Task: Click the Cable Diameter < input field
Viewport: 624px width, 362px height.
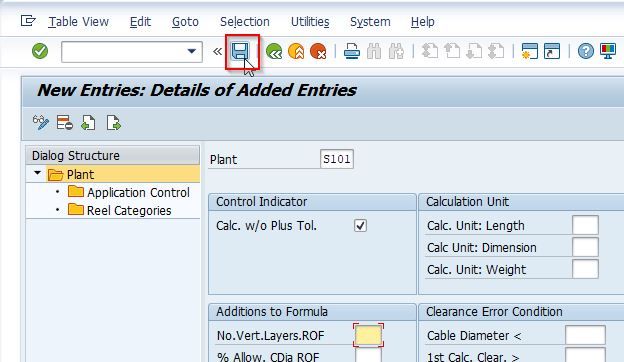Action: pos(585,335)
